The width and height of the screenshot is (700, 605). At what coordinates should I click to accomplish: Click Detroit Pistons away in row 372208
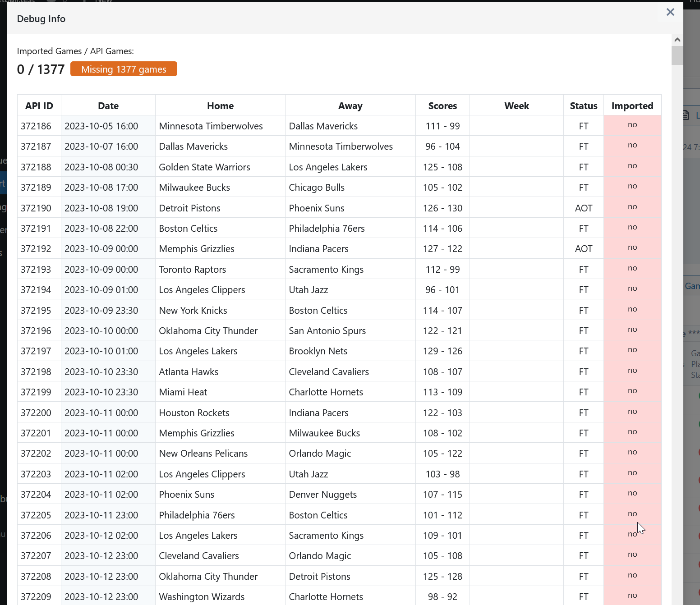tap(350, 576)
